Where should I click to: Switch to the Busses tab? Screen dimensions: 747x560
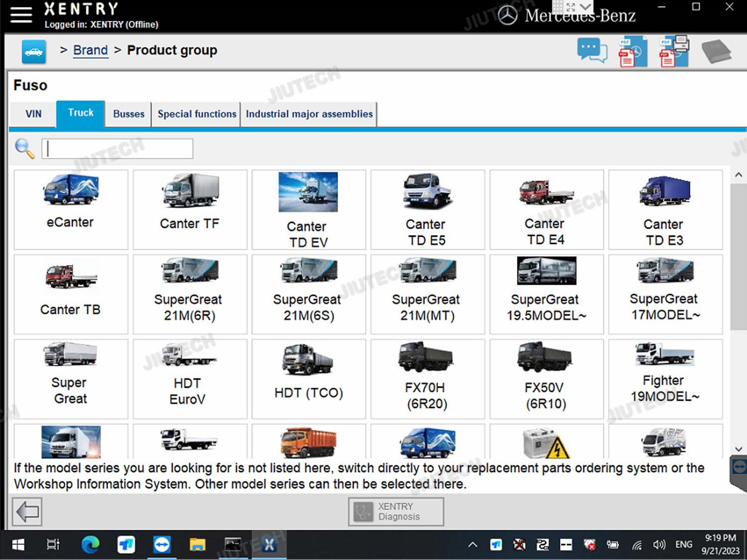[x=128, y=114]
